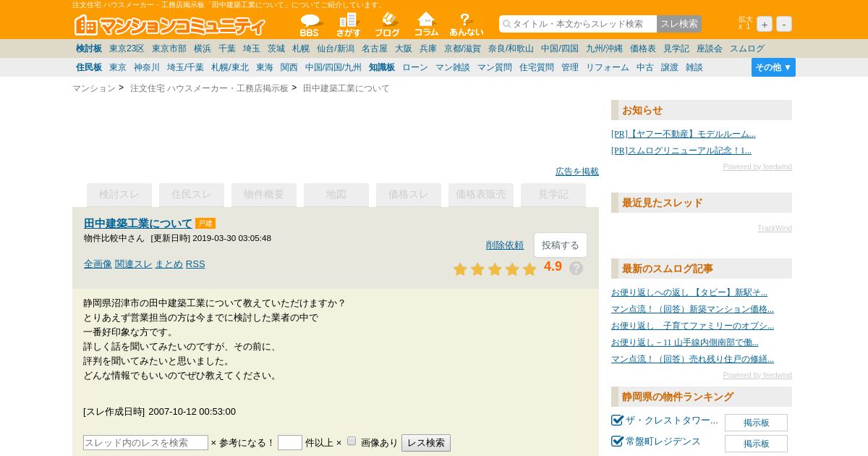Click the TrackWind link
The image size is (868, 456).
[x=775, y=229]
